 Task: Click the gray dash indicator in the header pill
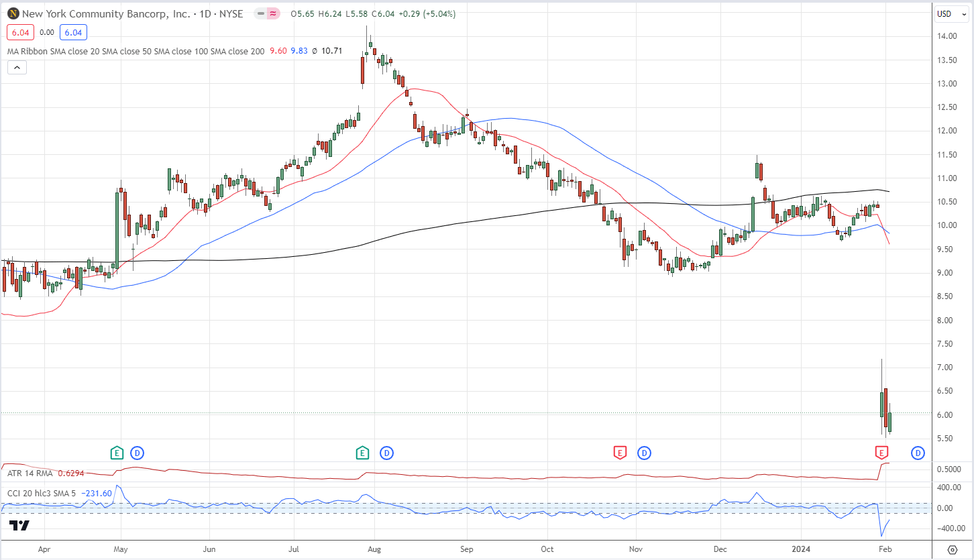coord(261,14)
